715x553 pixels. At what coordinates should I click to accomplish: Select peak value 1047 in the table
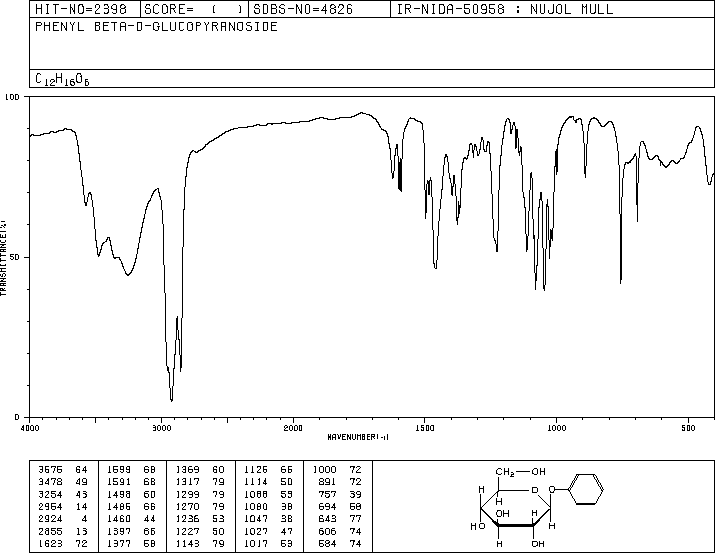pyautogui.click(x=256, y=519)
